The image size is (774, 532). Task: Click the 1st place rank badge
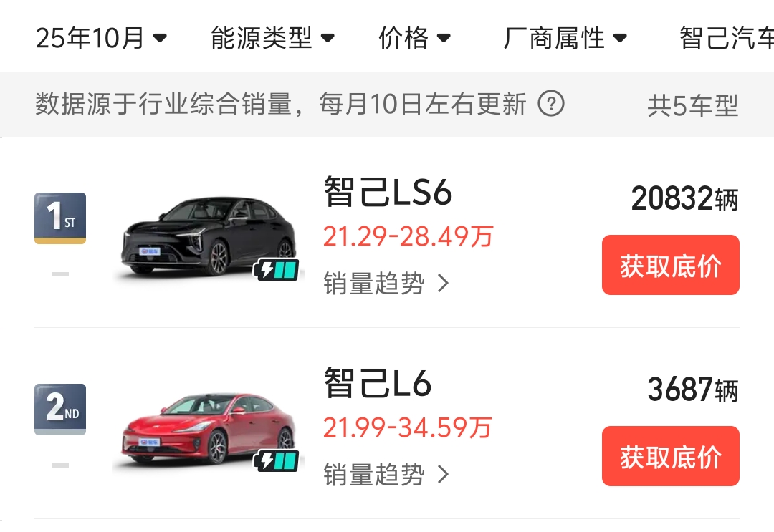[x=60, y=218]
